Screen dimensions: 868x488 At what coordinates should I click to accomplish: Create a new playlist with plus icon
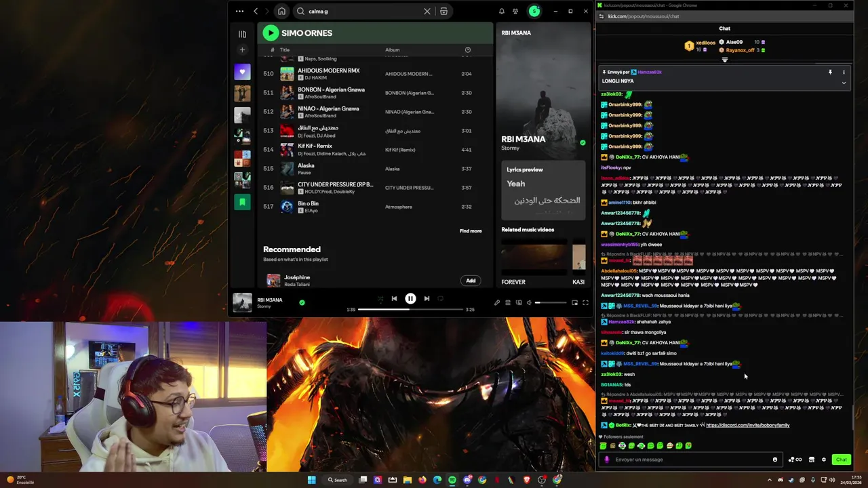(x=242, y=50)
